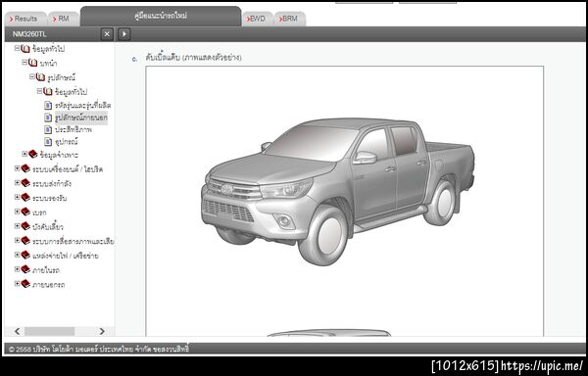Select the คู่มือแนะนำรถใหม่ tab
This screenshot has height=376, width=588.
161,16
